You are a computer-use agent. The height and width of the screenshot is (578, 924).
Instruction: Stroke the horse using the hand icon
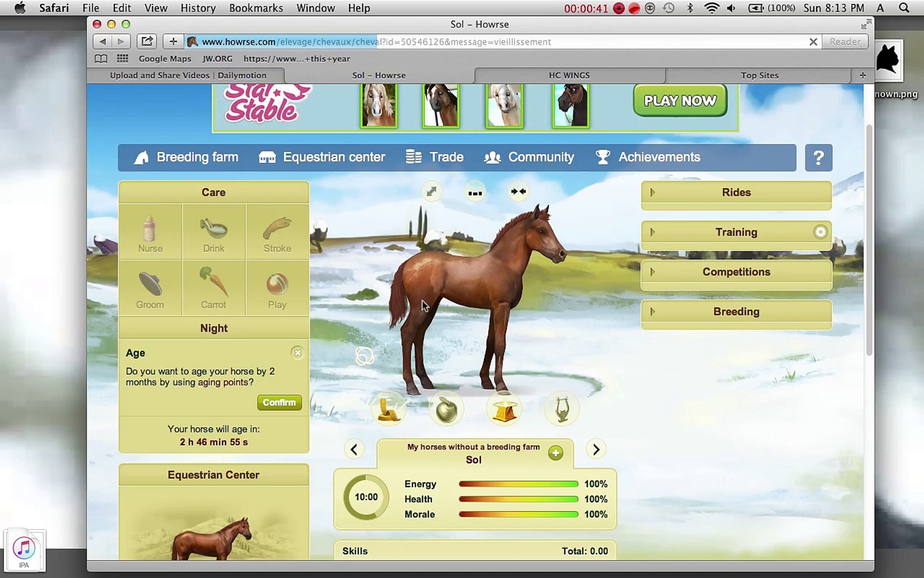click(278, 232)
